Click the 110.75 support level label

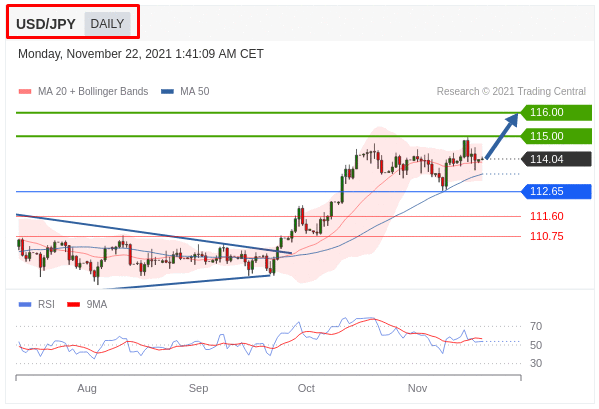(546, 236)
